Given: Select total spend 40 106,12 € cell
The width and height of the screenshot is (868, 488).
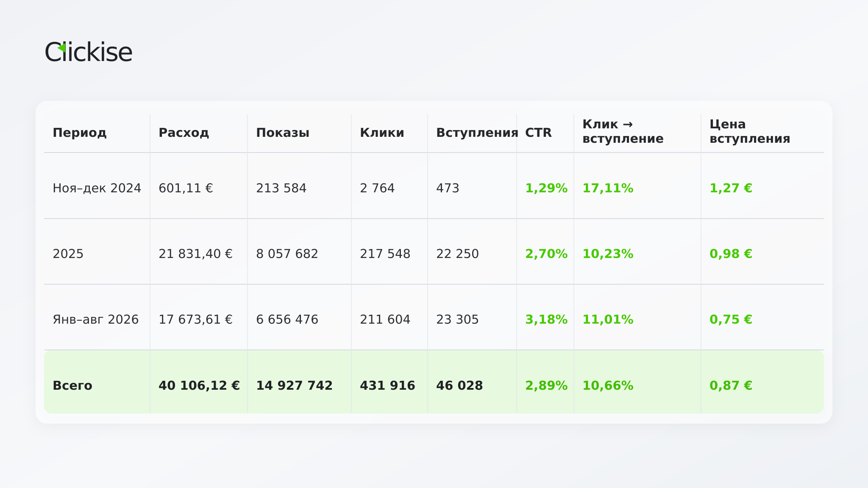Looking at the screenshot, I should [x=199, y=385].
